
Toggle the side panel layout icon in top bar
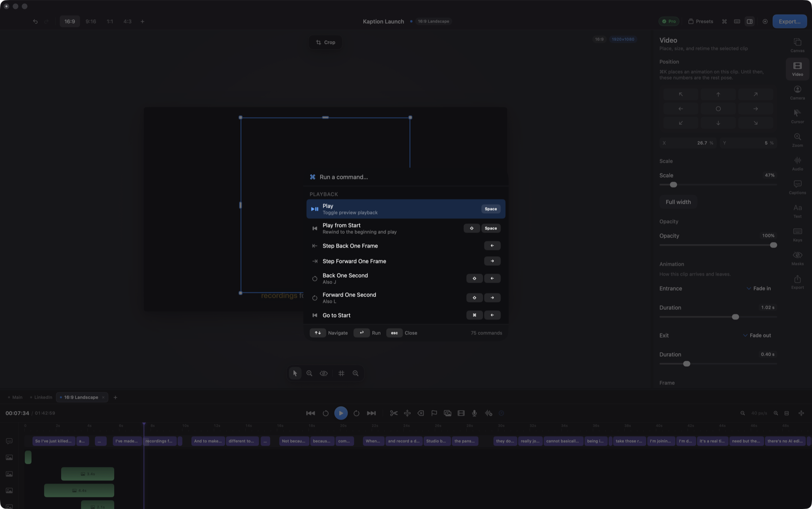click(x=749, y=21)
